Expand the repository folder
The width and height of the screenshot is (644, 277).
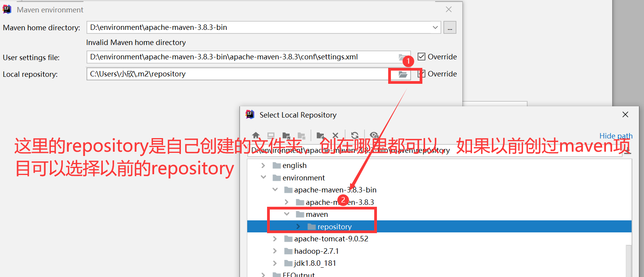click(x=298, y=227)
